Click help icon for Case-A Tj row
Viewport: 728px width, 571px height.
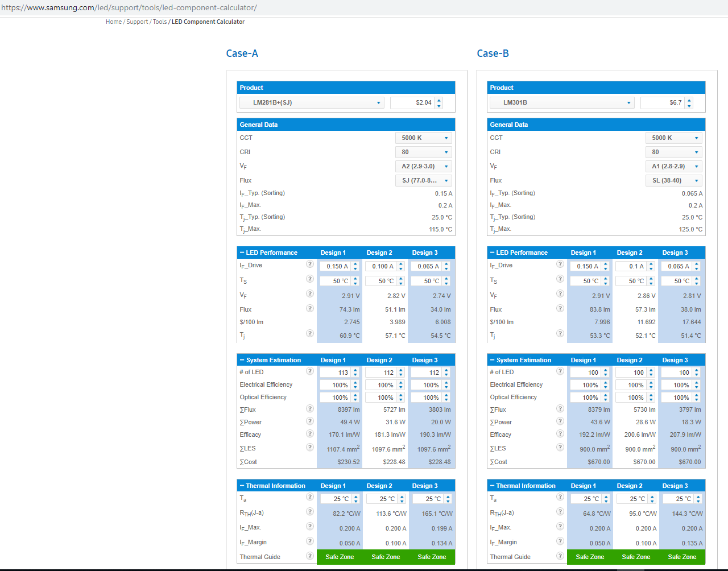click(310, 333)
